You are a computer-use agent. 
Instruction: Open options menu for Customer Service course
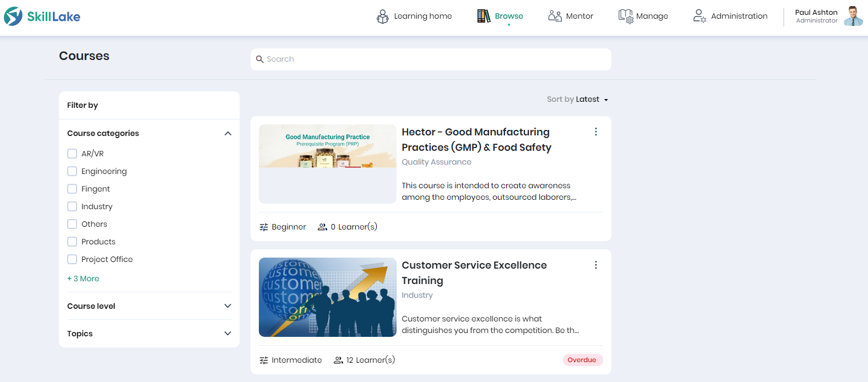pyautogui.click(x=596, y=265)
